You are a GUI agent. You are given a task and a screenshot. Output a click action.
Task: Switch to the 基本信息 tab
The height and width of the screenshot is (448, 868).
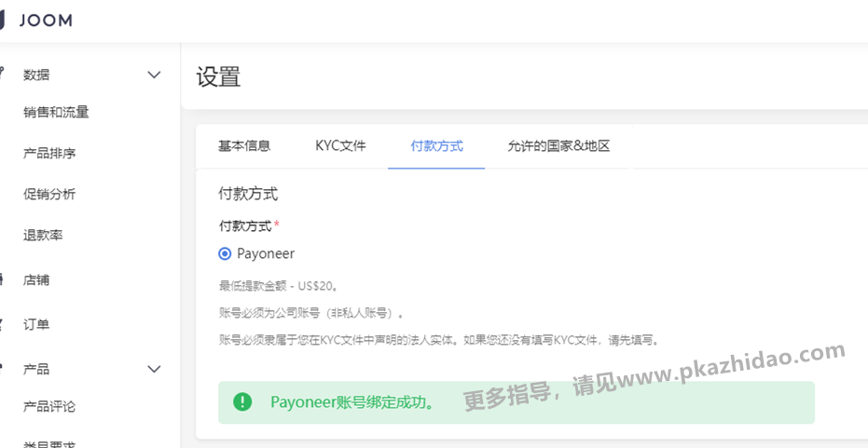[244, 146]
